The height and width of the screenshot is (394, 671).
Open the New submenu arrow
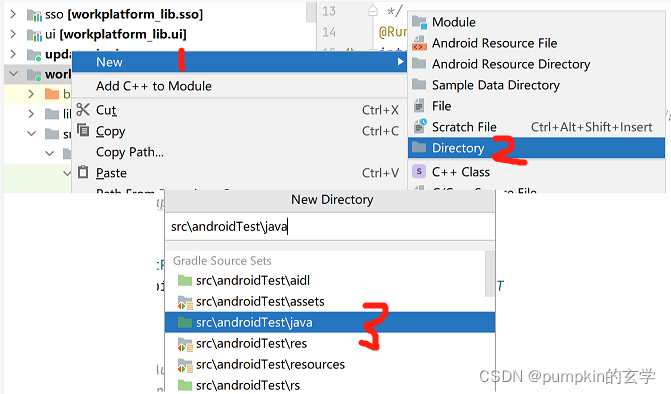click(x=400, y=62)
